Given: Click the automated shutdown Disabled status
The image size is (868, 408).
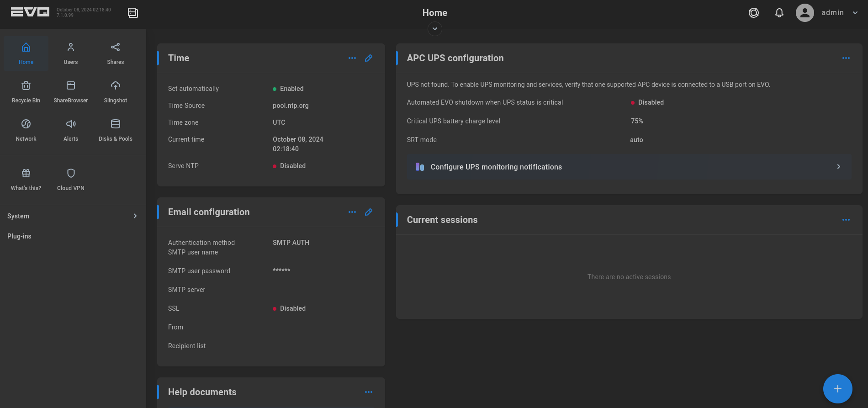Looking at the screenshot, I should pos(647,102).
